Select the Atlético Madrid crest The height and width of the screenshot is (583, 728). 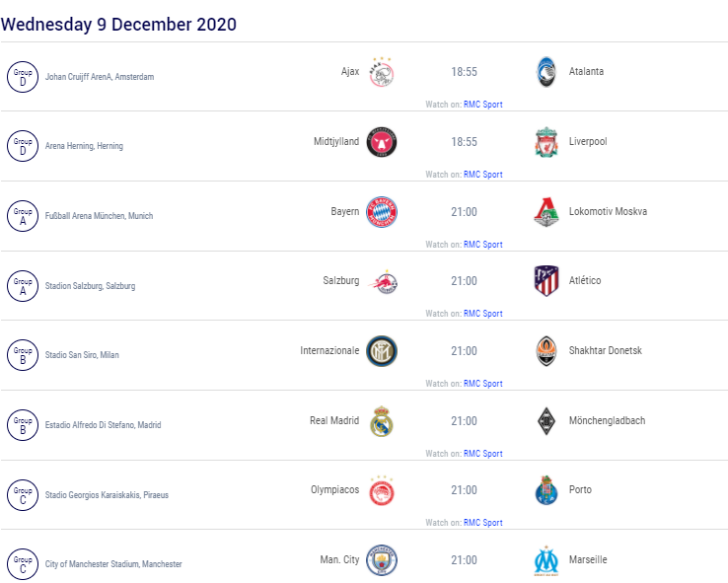click(x=546, y=281)
